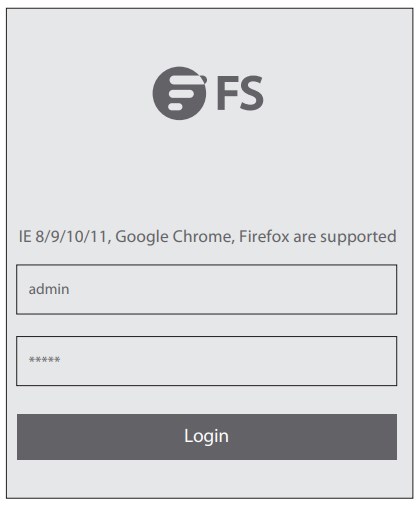Click the FS circular logo icon
The width and height of the screenshot is (418, 507).
pos(180,93)
